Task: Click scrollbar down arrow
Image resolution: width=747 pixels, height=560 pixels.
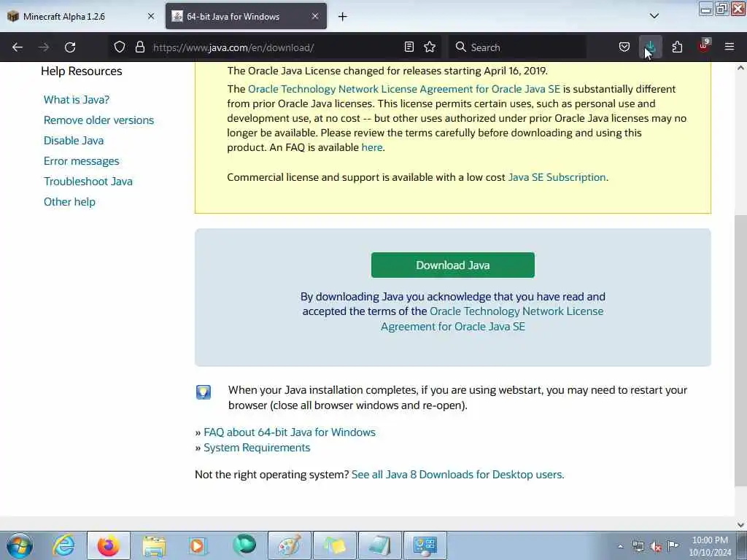Action: pyautogui.click(x=740, y=525)
